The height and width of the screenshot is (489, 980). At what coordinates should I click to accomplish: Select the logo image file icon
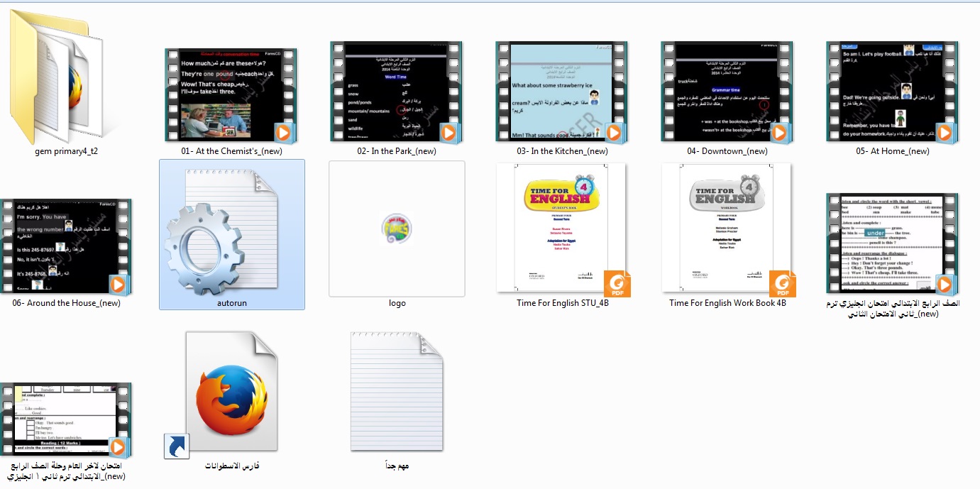tap(397, 229)
